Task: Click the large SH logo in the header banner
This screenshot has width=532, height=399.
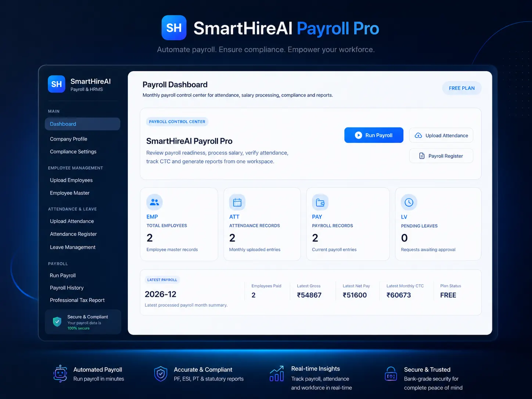Action: 174,28
